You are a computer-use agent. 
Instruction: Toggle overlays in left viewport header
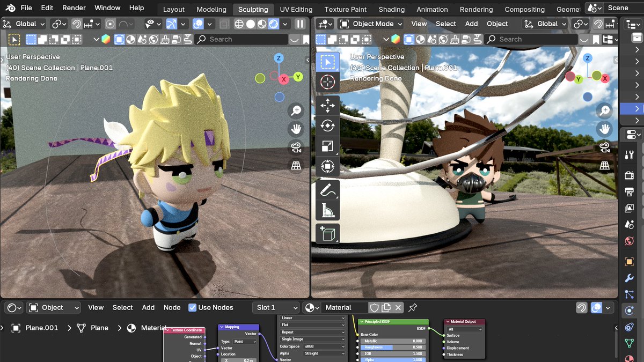click(x=198, y=24)
